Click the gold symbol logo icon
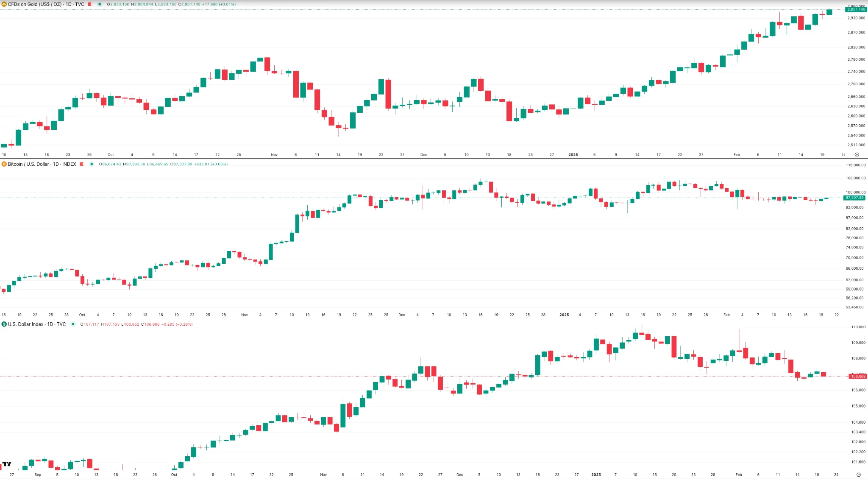Viewport: 868px width, 480px height. click(4, 4)
